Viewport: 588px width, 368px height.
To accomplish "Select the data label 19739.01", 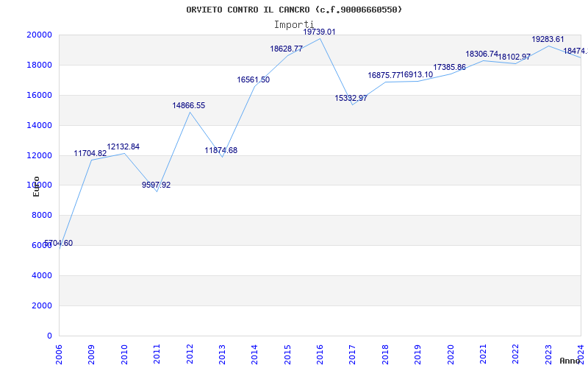I will [319, 32].
